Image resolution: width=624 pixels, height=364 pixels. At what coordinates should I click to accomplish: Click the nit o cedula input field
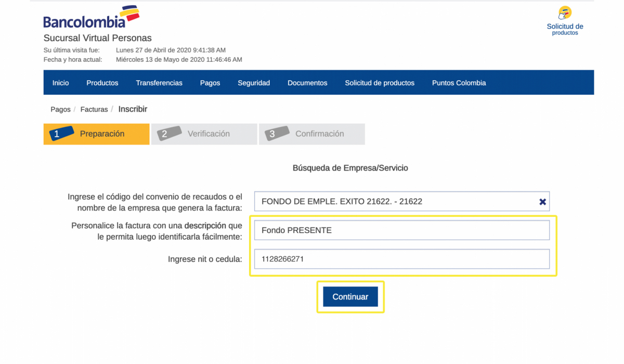(402, 259)
